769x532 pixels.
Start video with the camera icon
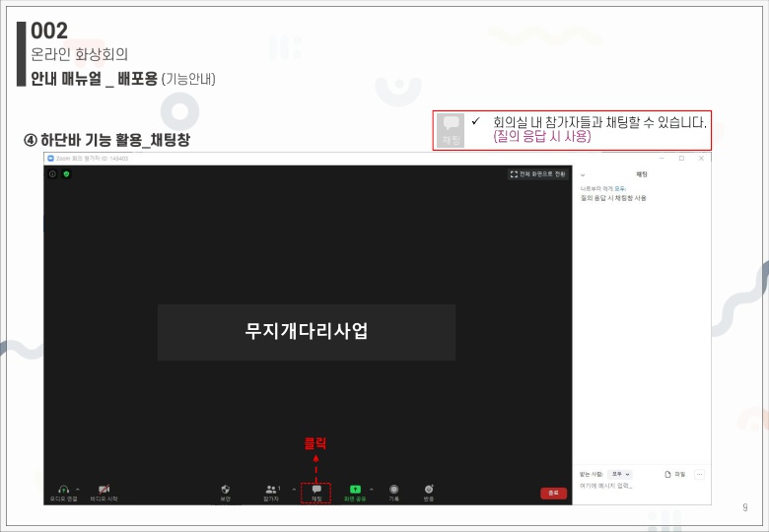[x=104, y=489]
